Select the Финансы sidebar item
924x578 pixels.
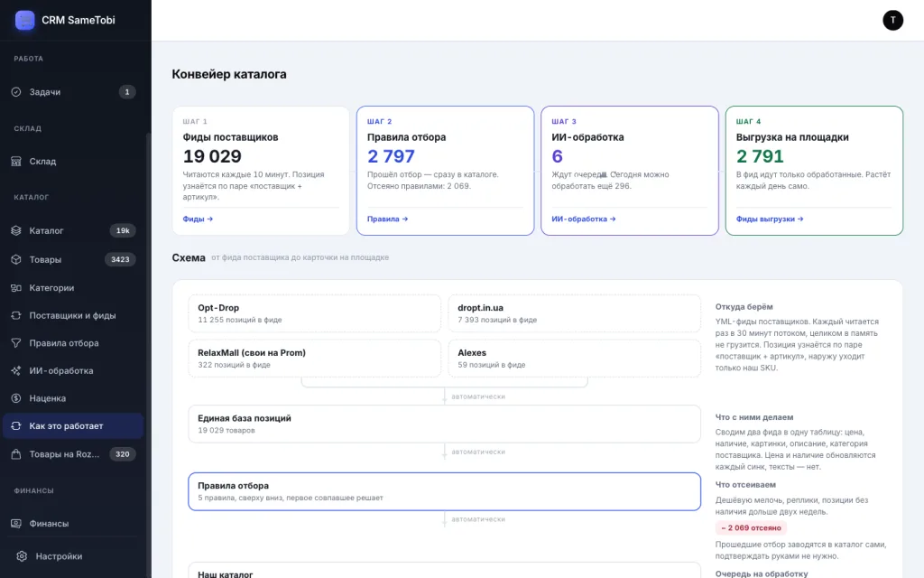click(x=73, y=524)
